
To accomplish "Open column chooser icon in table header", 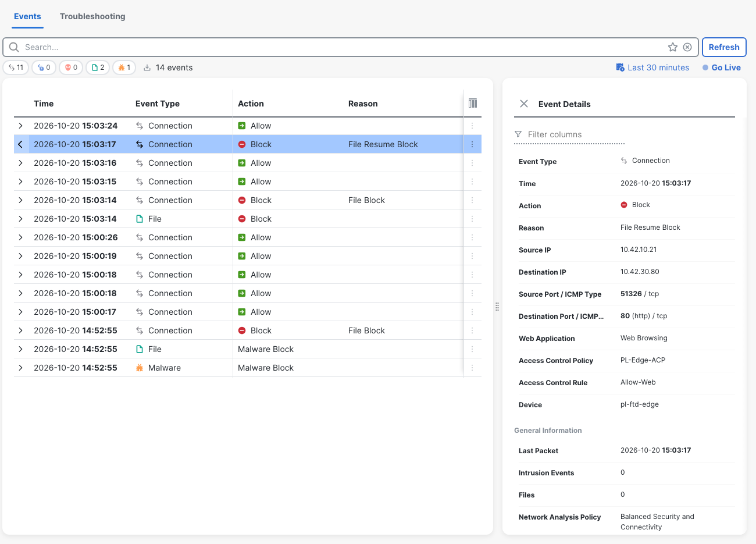I will pyautogui.click(x=473, y=103).
